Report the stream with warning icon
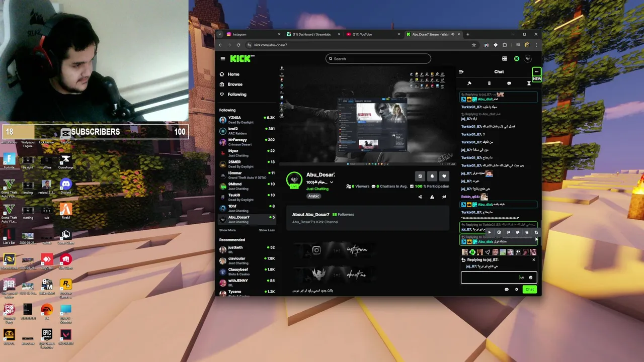The width and height of the screenshot is (644, 362). [432, 197]
